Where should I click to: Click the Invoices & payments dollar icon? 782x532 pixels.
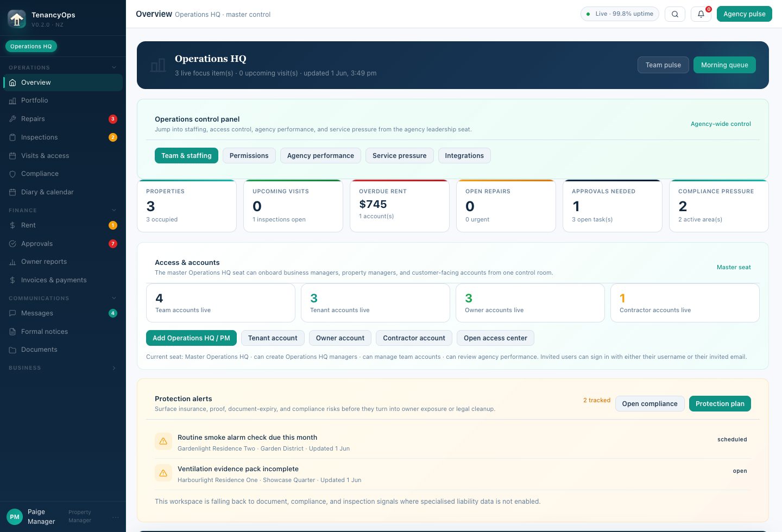point(12,280)
